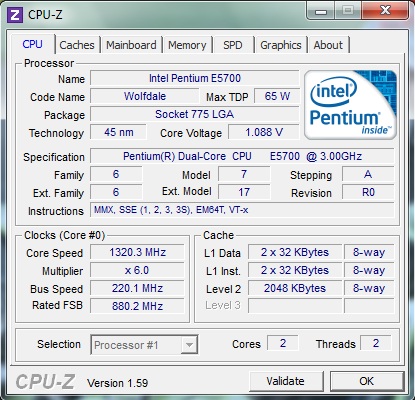
Task: Click the Clocks (Core #0) group label
Action: (65, 235)
